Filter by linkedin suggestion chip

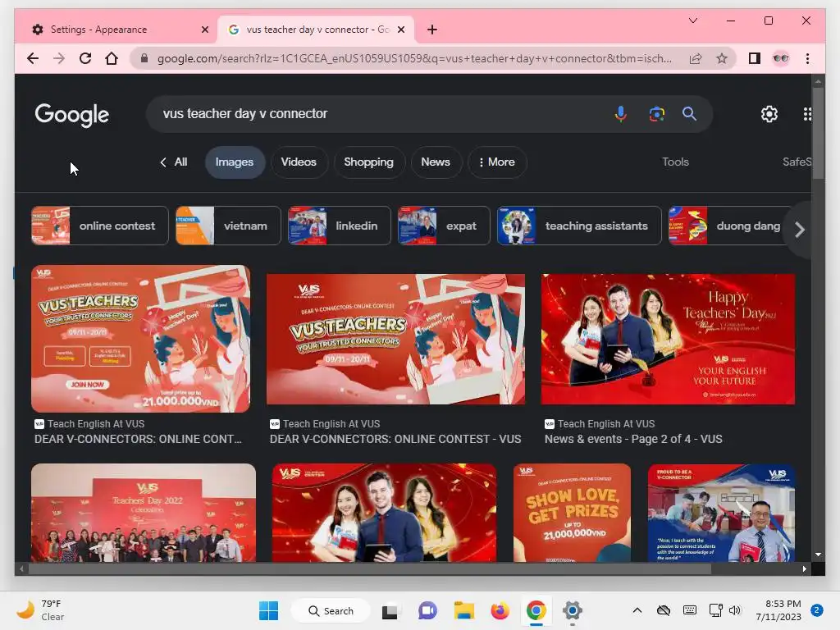[339, 226]
